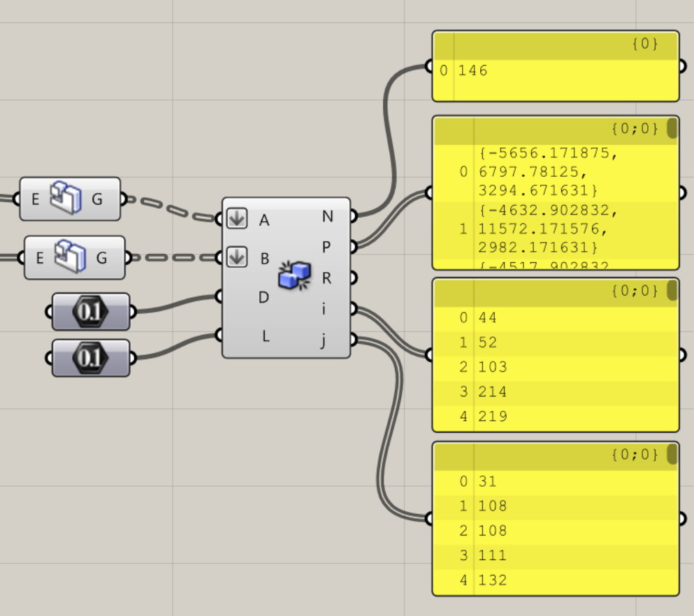
Task: Click the scroll handle on the panel starting with 44
Action: (672, 290)
